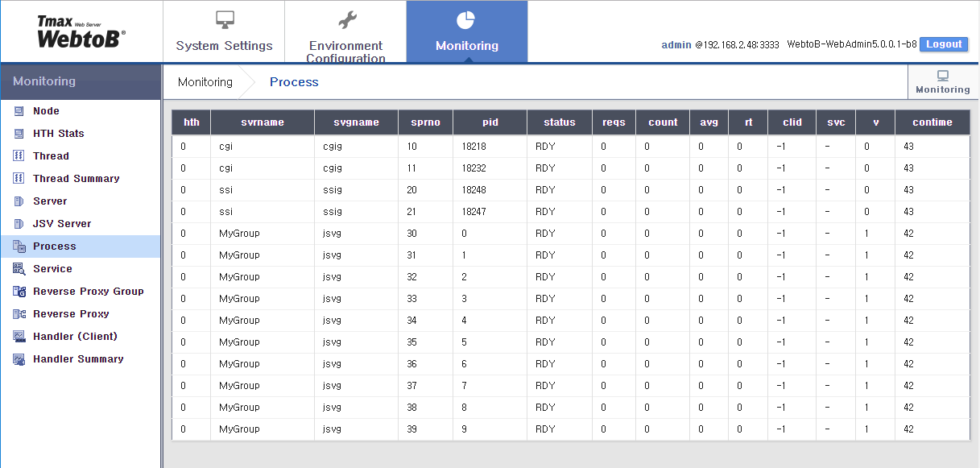Click pid value 18248
The width and height of the screenshot is (980, 468).
(x=474, y=190)
